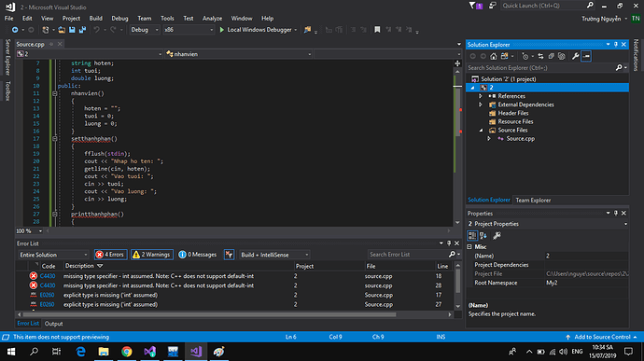
Task: Toggle Preview Selected Items in Solution Explorer
Action: (x=586, y=56)
